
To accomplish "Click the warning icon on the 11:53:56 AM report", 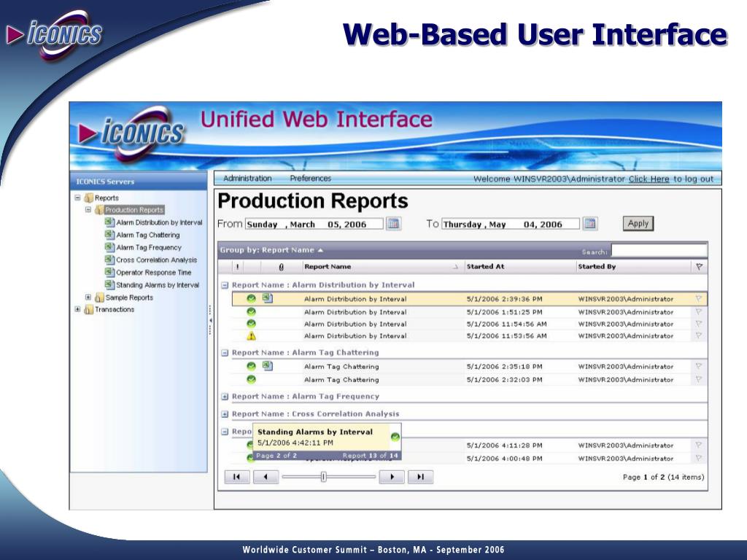I will pos(251,335).
